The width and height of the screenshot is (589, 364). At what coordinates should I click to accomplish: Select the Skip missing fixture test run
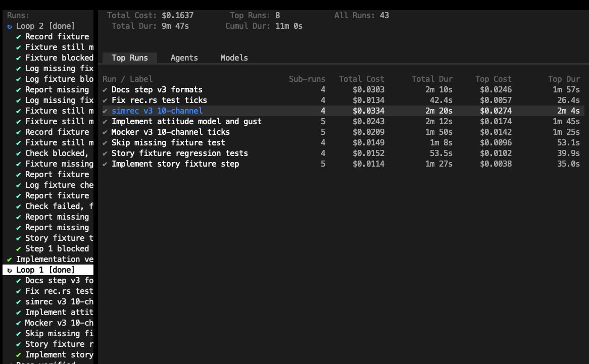[x=168, y=142]
